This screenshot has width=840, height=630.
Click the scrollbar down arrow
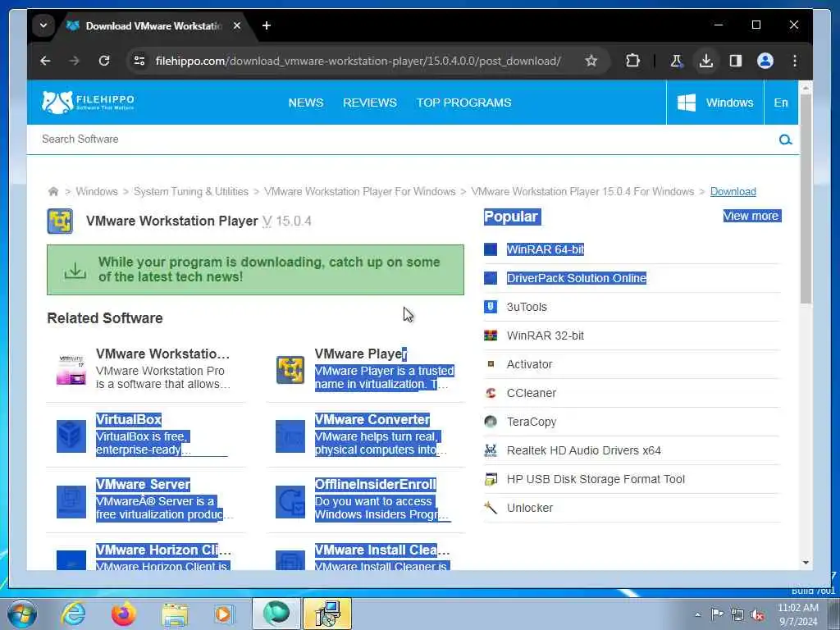click(x=806, y=563)
